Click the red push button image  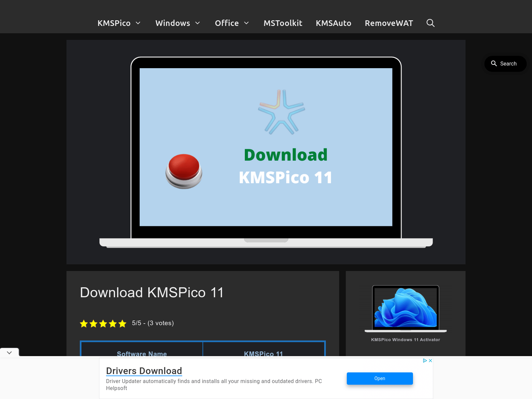click(x=184, y=171)
